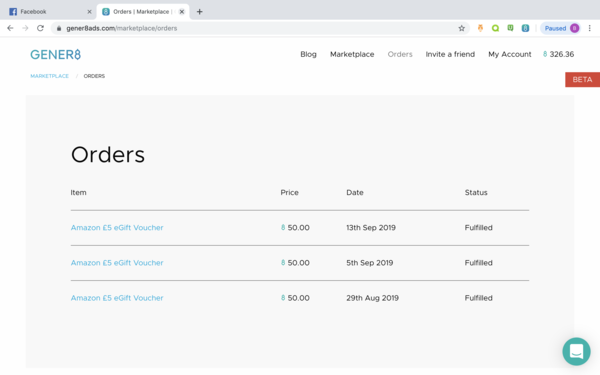Screen dimensions: 600x375
Task: Open the chat widget bubble
Action: [576, 351]
